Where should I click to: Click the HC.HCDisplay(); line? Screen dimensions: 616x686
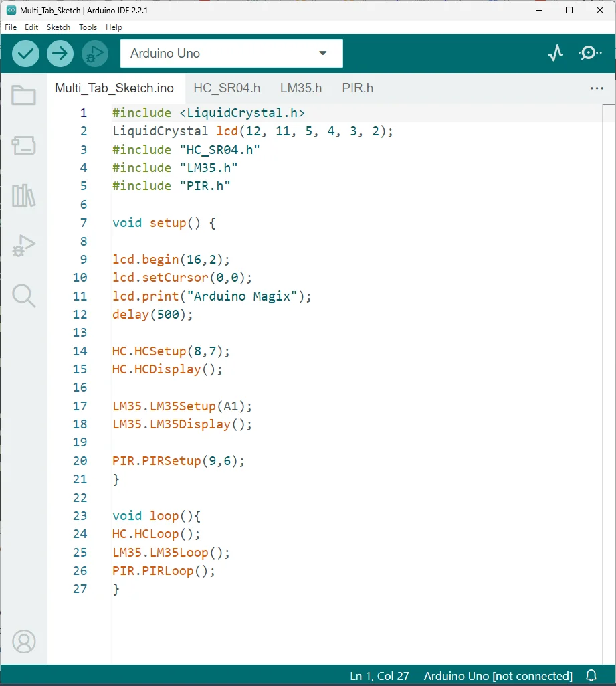click(x=167, y=369)
